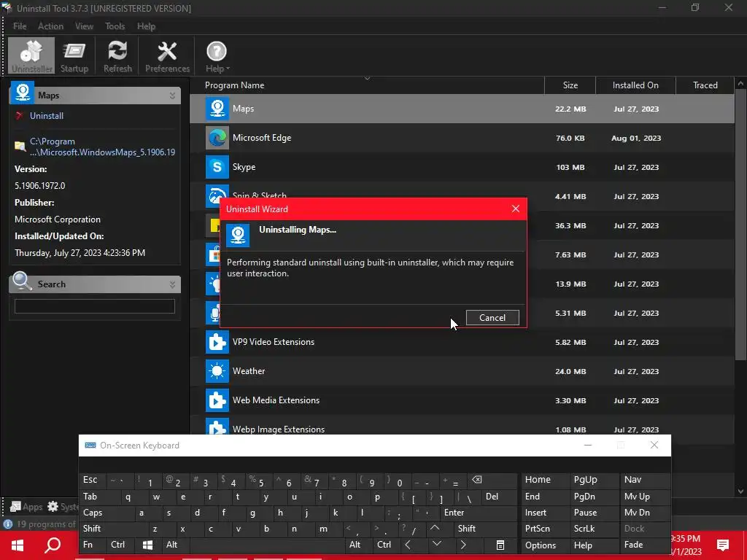The width and height of the screenshot is (747, 560).
Task: Click the scroll up arrow of program list
Action: coord(740,83)
